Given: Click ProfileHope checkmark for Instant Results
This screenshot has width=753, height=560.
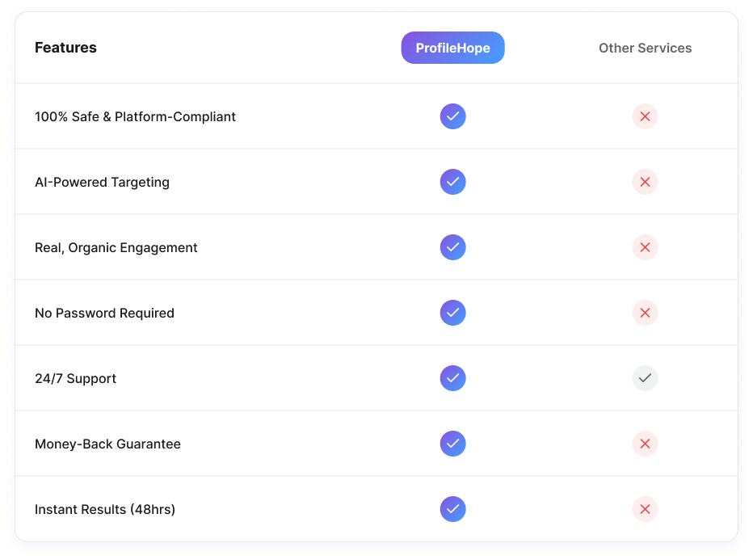Looking at the screenshot, I should (452, 509).
